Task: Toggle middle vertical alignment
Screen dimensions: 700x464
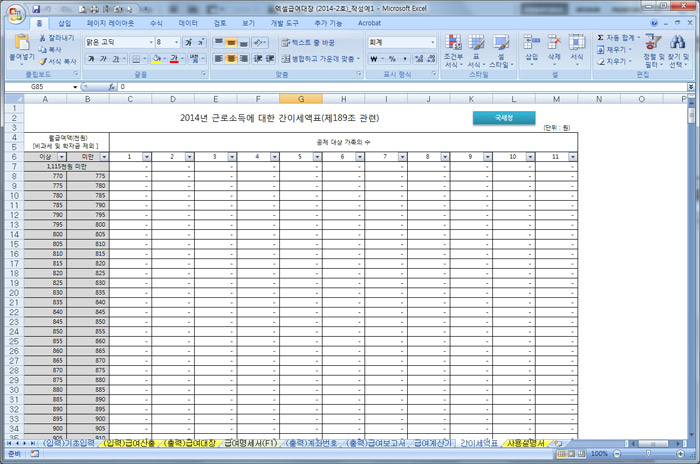Action: (231, 42)
